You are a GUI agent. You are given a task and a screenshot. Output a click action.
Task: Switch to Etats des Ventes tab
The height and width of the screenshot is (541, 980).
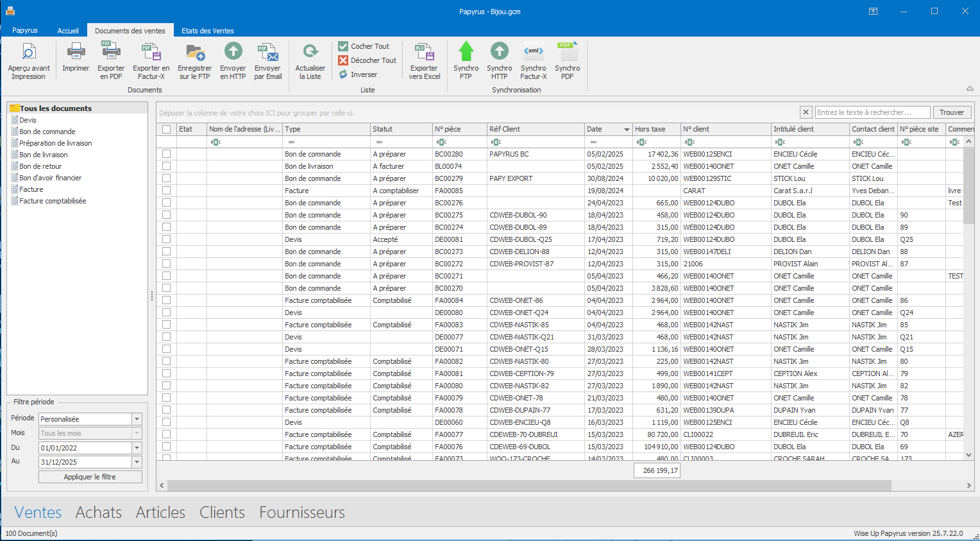click(x=207, y=31)
